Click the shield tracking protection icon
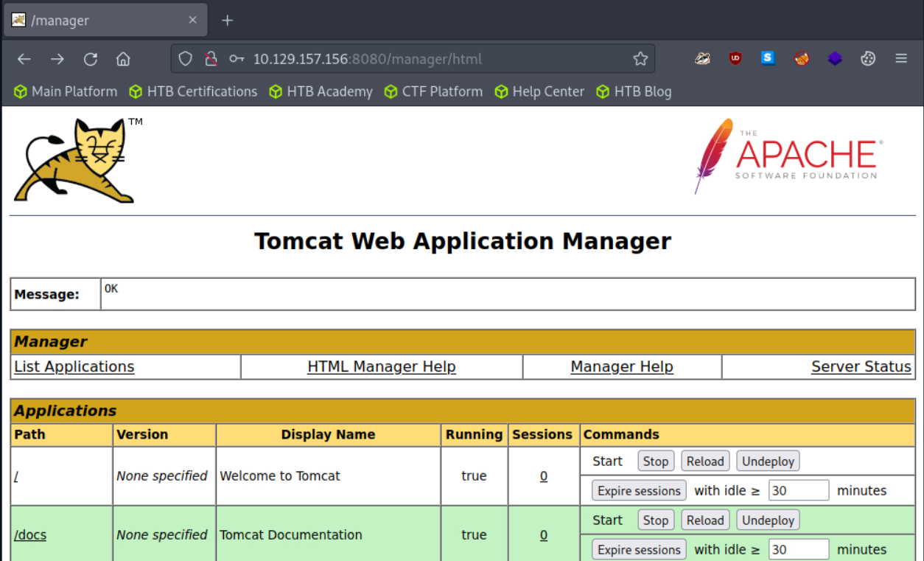 coord(186,59)
